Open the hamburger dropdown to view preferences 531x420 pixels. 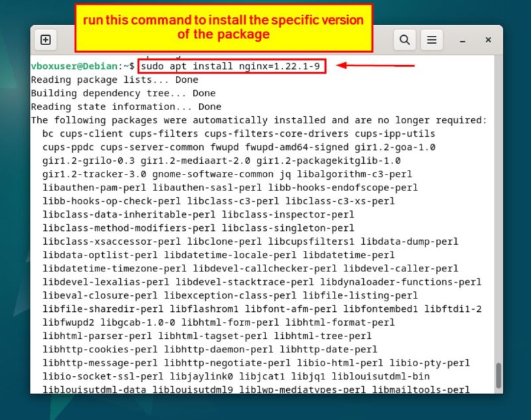coord(432,39)
